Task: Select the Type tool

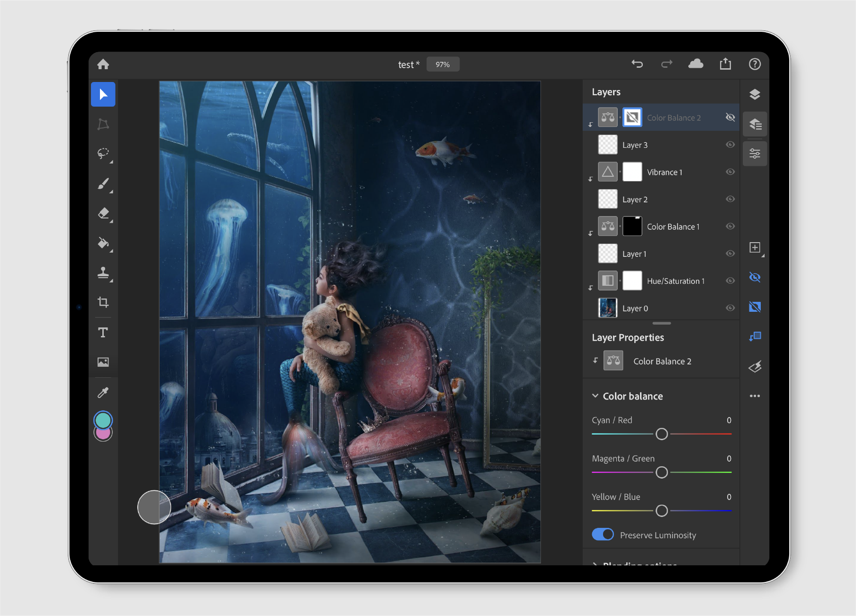Action: (103, 332)
